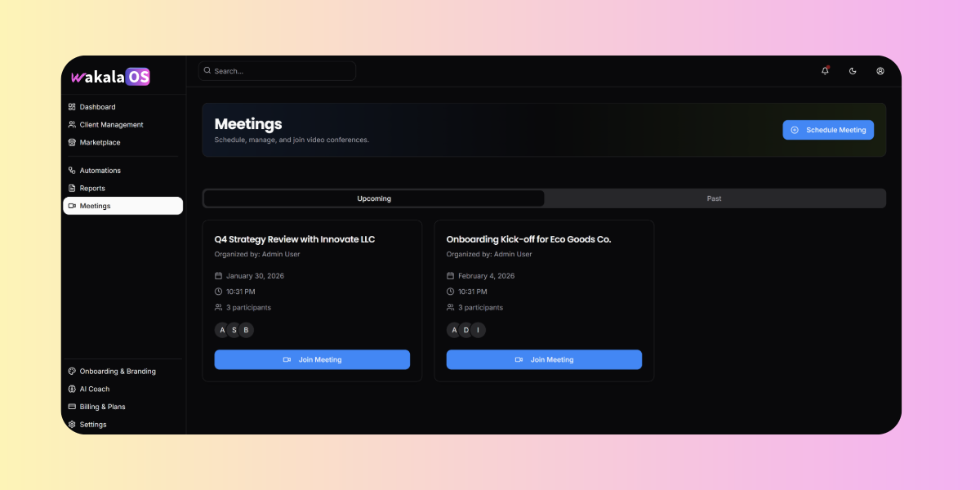This screenshot has width=980, height=490.
Task: Join the Onboarding Kick-off meeting
Action: [544, 359]
